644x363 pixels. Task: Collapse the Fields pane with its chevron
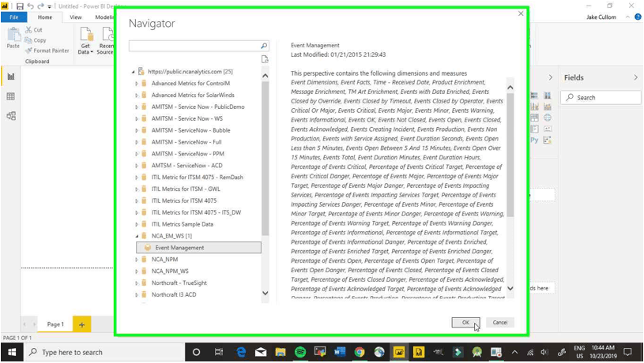(x=635, y=77)
